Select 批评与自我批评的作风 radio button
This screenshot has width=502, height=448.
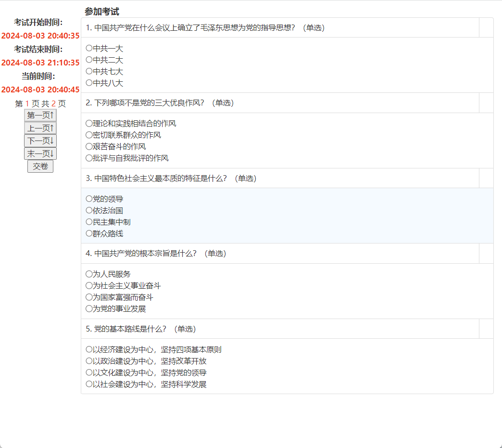pos(89,158)
